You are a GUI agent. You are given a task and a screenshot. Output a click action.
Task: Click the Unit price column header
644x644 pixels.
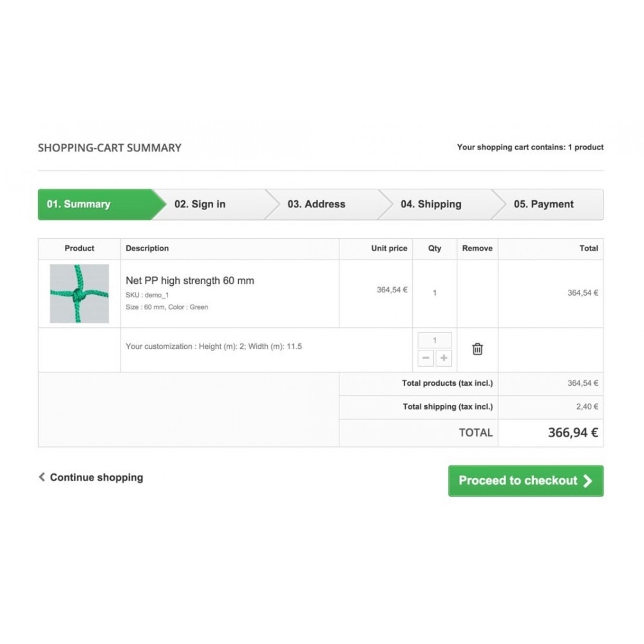389,249
